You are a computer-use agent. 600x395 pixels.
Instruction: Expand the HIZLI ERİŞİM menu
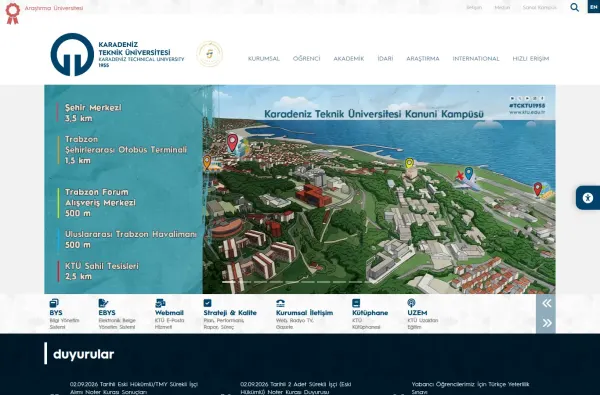click(x=531, y=59)
